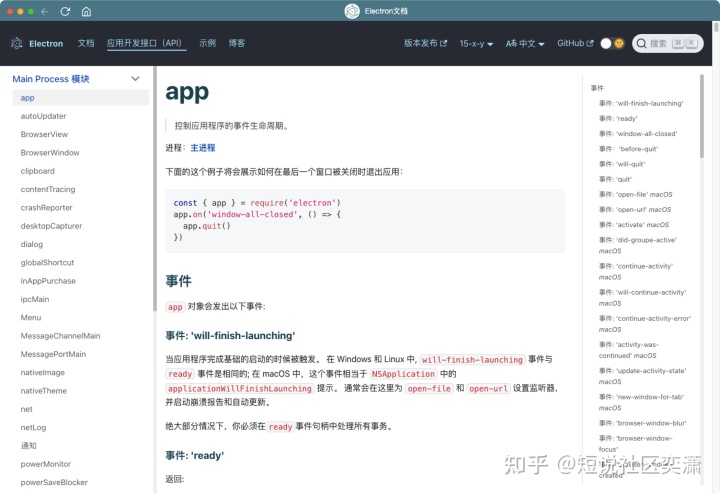
Task: Open the 中文 language dropdown
Action: 525,44
